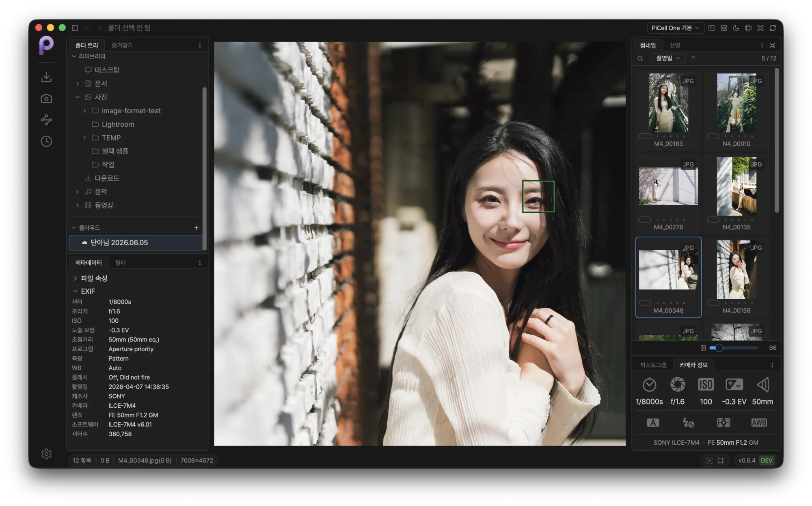
Task: Click the back navigation arrow
Action: [x=87, y=28]
